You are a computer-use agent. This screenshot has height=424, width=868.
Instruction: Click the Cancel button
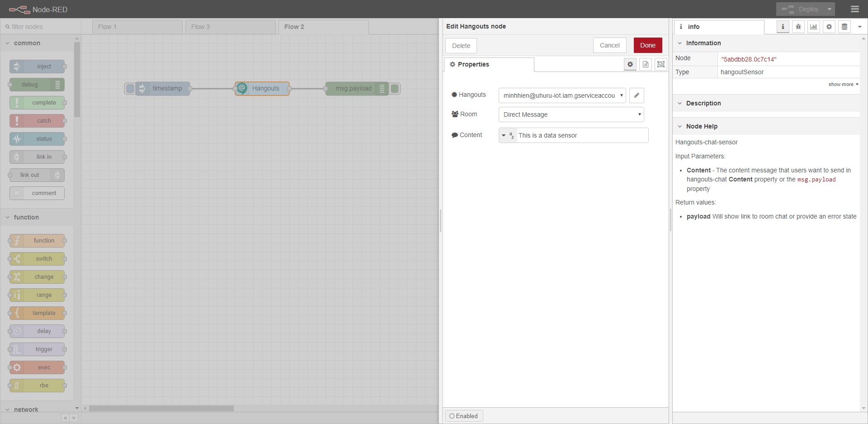[609, 45]
